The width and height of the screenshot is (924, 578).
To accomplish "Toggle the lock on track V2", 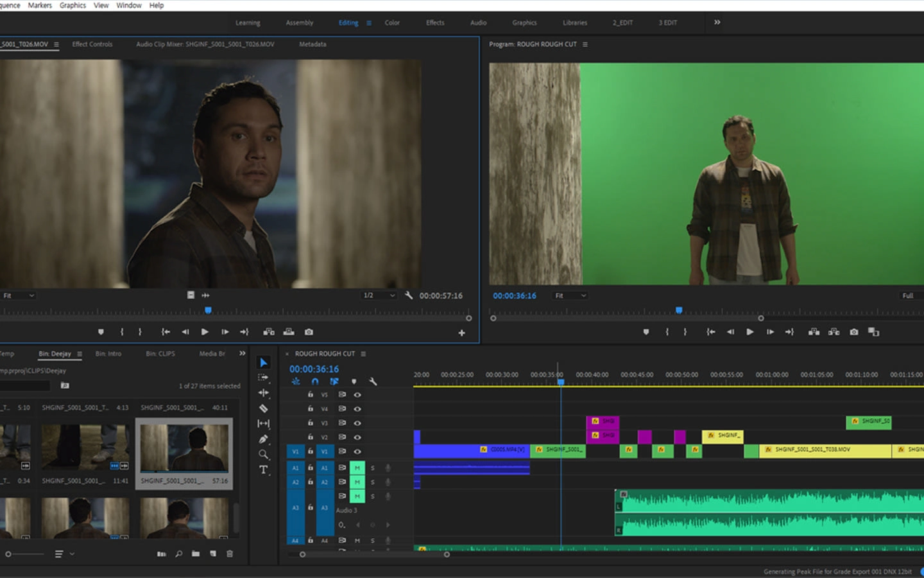I will click(311, 437).
